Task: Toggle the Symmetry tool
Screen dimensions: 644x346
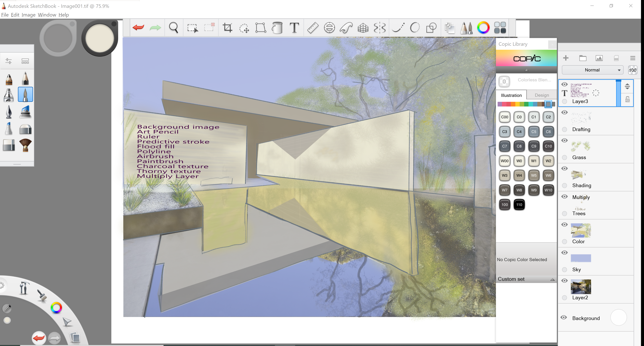Action: [x=380, y=28]
